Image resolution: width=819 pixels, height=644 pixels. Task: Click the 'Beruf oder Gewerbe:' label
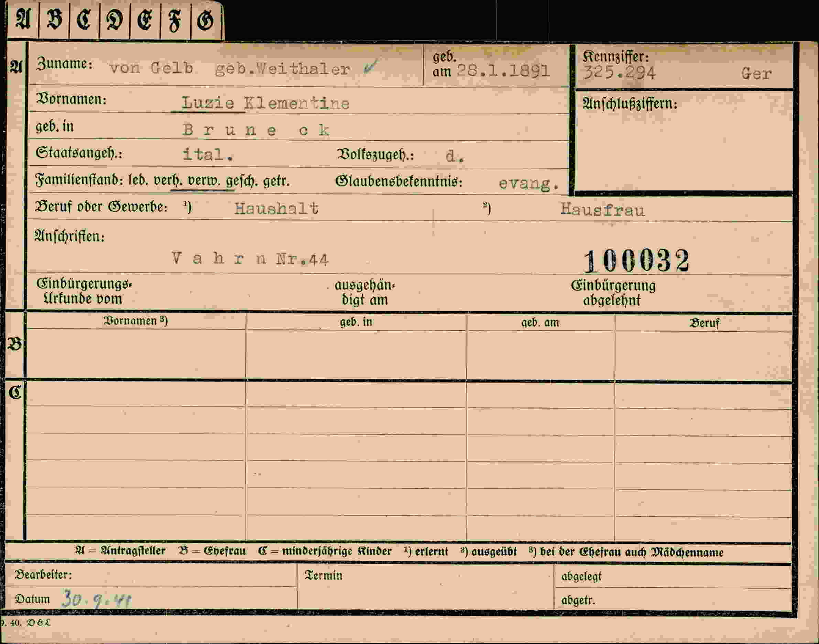click(101, 207)
